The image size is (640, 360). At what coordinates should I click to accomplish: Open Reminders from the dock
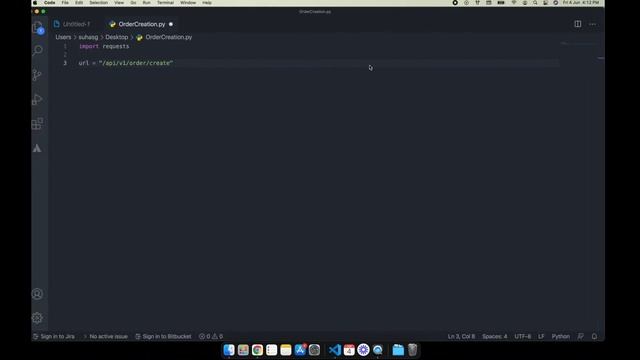coord(271,350)
